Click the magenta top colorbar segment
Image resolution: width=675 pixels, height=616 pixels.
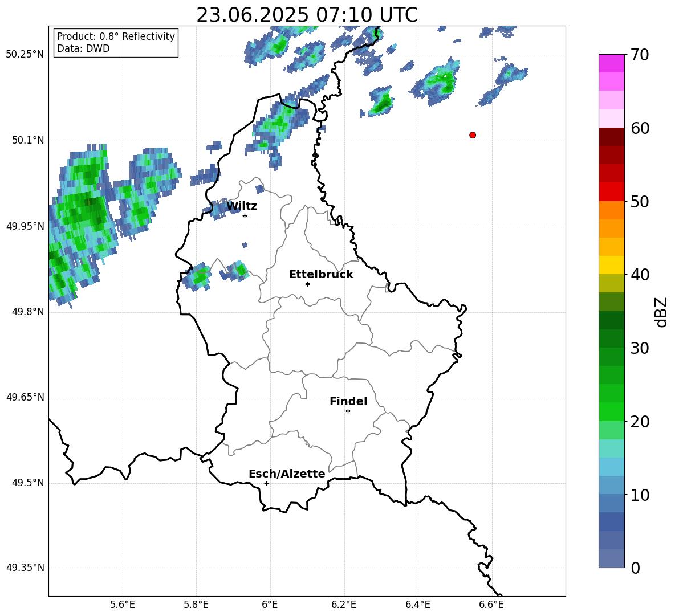(x=611, y=63)
